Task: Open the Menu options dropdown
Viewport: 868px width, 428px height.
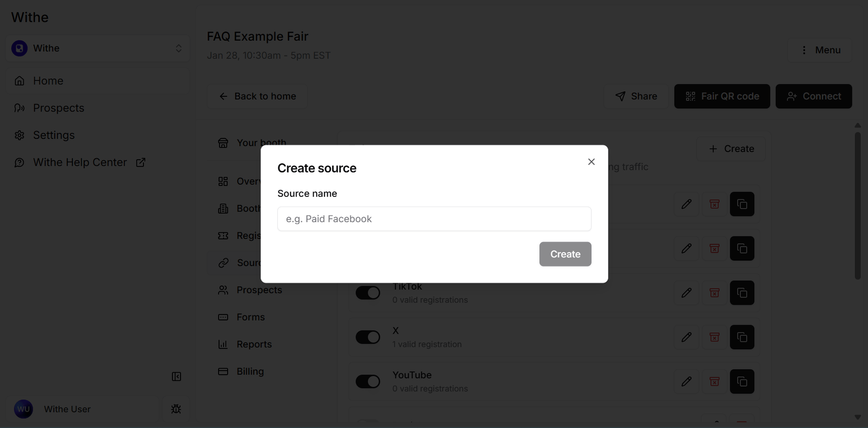Action: pyautogui.click(x=820, y=50)
